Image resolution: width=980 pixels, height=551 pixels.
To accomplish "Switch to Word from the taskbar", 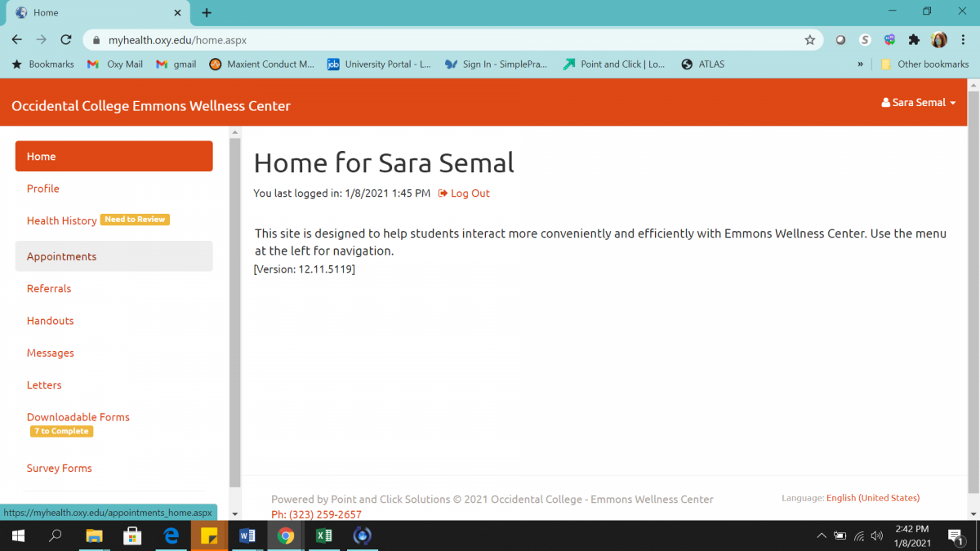I will [x=247, y=536].
